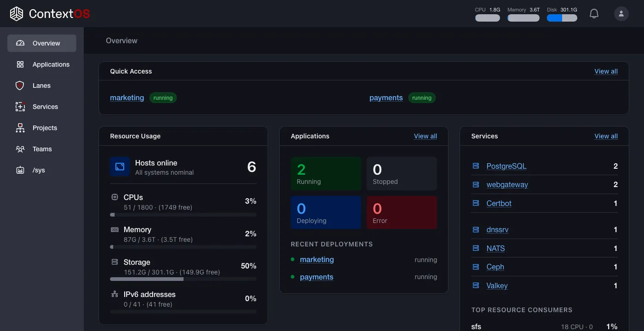
Task: Select the Lanes shield icon in sidebar
Action: pos(20,86)
